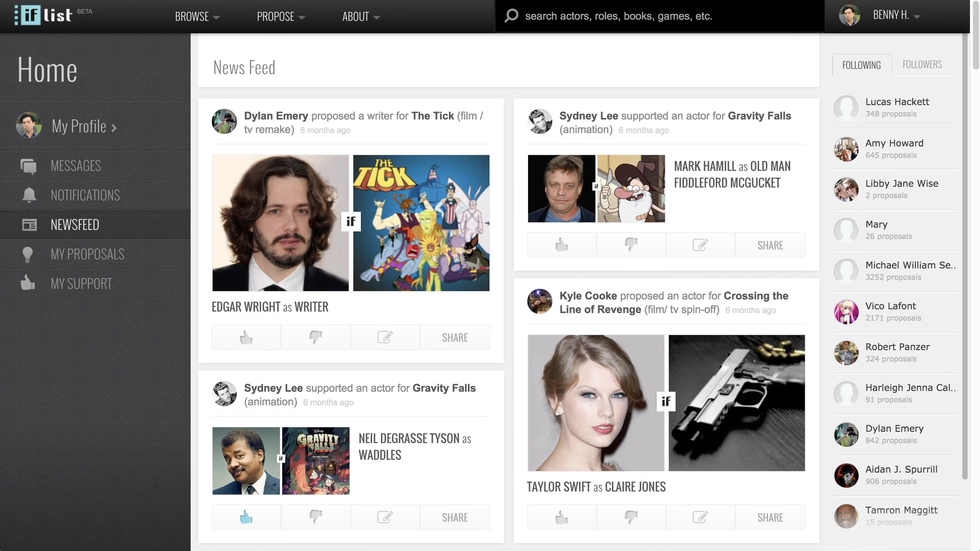Open comment icon on Edgar Wright proposal
The image size is (980, 551).
(385, 337)
